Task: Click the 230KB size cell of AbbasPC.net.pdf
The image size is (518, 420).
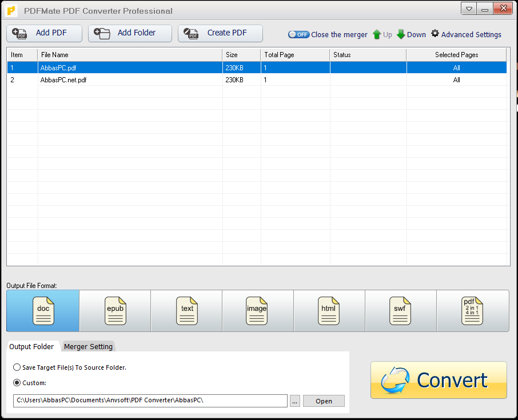Action: click(x=241, y=79)
